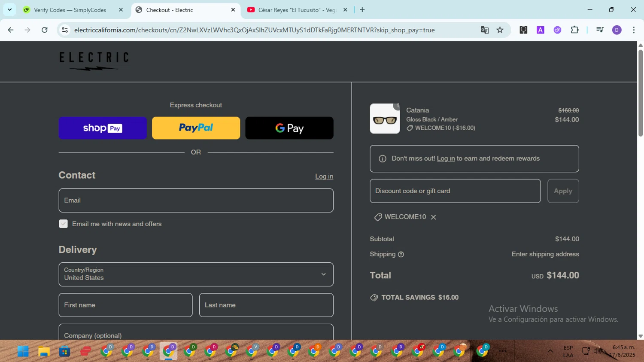Close the Verify Codes — SimplyCodes tab
The height and width of the screenshot is (362, 644).
(121, 10)
